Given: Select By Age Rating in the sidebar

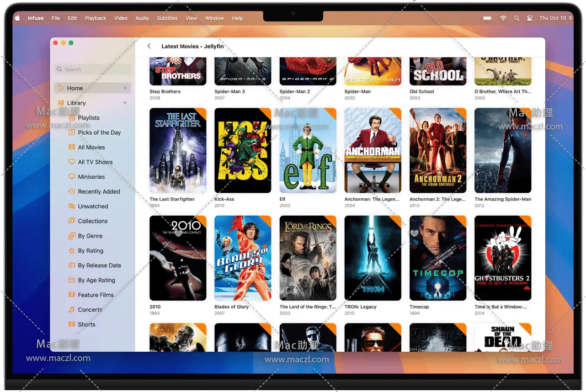Looking at the screenshot, I should coord(96,280).
